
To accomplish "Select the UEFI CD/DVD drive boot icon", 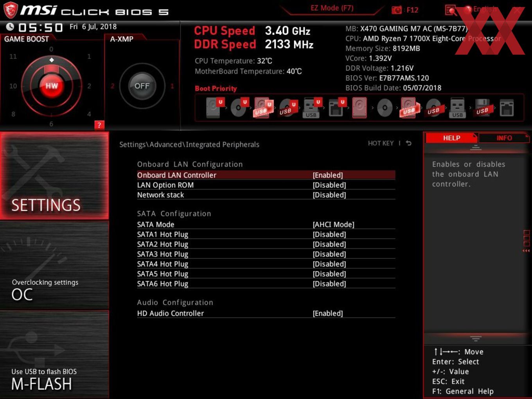I will (239, 108).
